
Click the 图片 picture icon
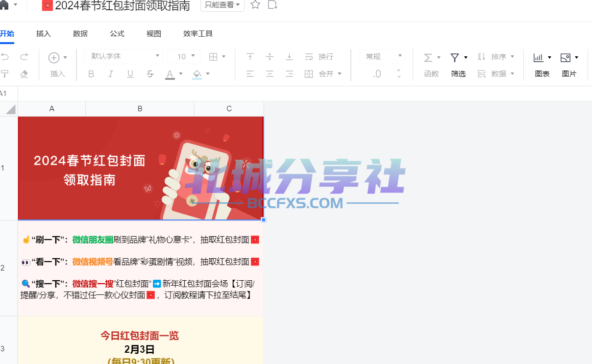565,58
